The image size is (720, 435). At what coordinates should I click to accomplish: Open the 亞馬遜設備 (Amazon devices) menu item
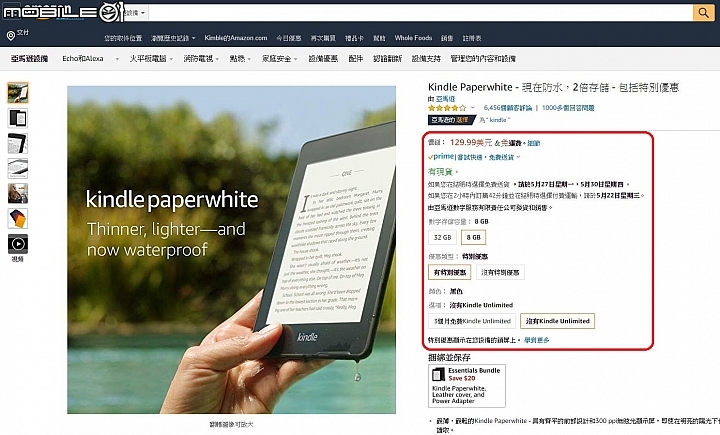click(29, 59)
